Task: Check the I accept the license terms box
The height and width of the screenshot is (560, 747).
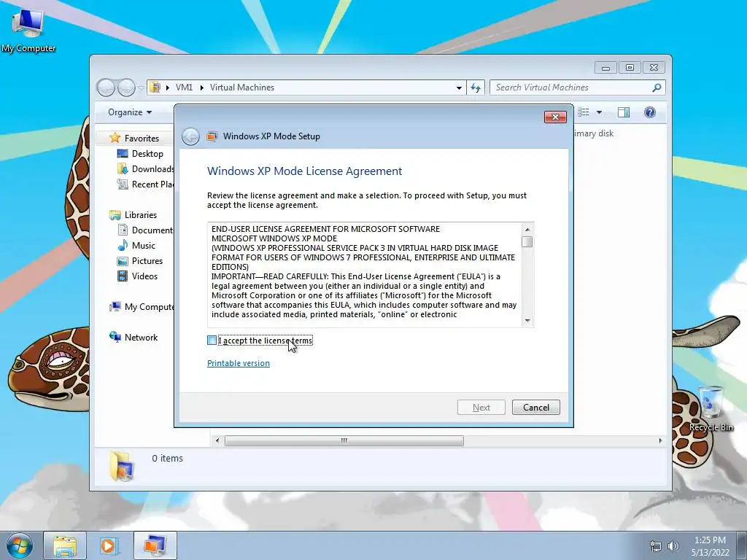Action: pyautogui.click(x=212, y=340)
